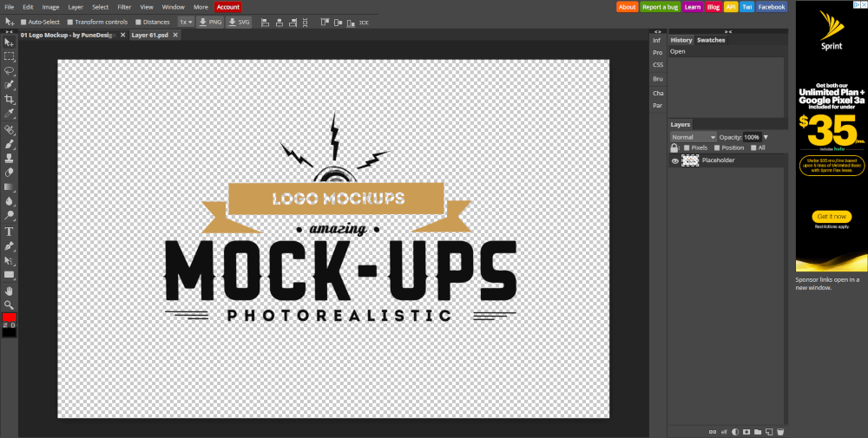Select the Pen tool
868x438 pixels.
9,246
